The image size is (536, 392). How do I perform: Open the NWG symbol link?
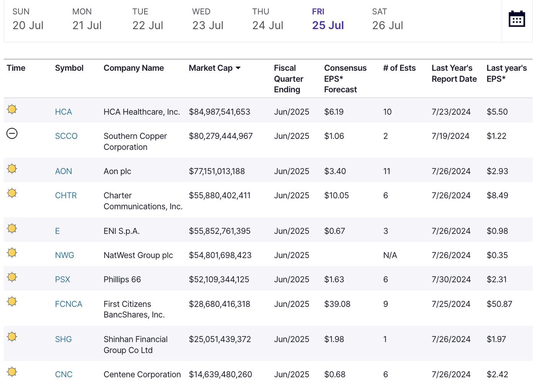point(65,255)
